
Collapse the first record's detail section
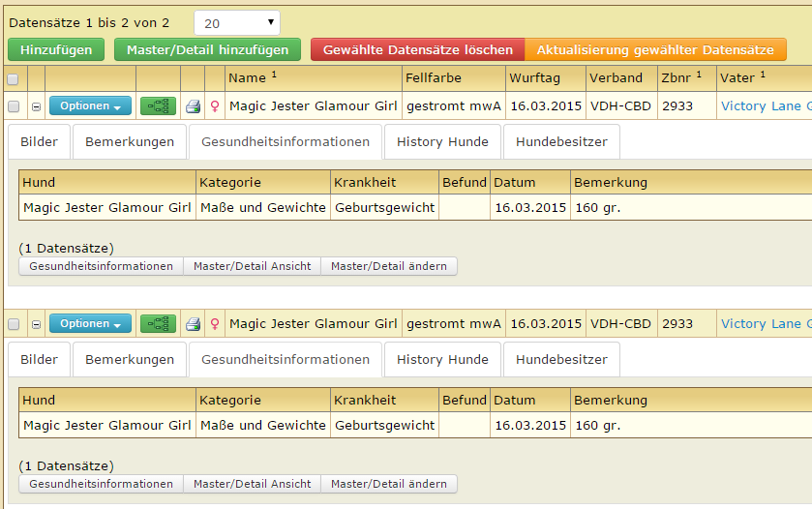[x=36, y=106]
